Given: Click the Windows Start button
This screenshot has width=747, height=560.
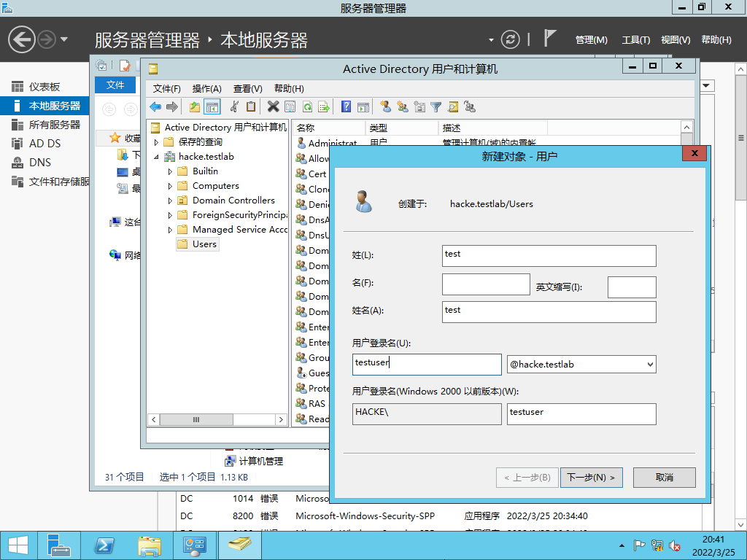Looking at the screenshot, I should click(18, 545).
